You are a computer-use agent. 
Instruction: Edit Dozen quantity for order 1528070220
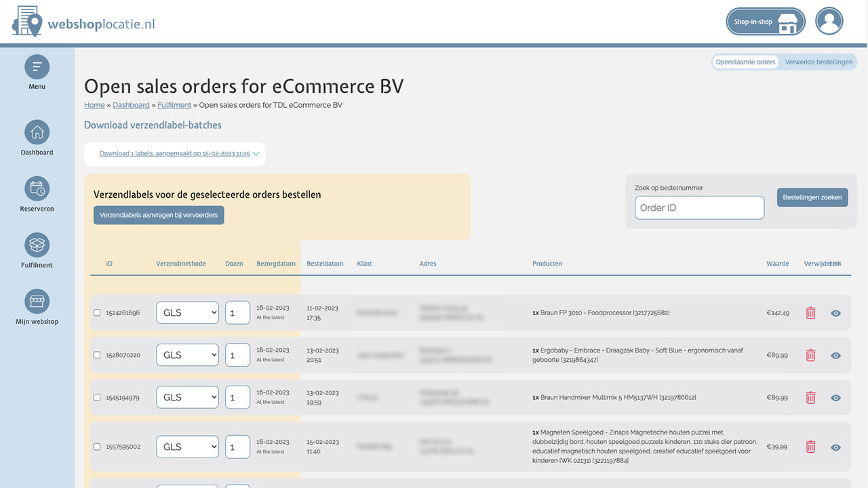click(x=237, y=354)
